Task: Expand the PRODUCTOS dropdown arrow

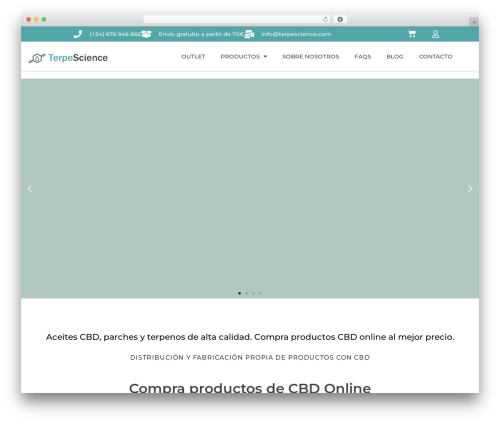Action: coord(265,57)
